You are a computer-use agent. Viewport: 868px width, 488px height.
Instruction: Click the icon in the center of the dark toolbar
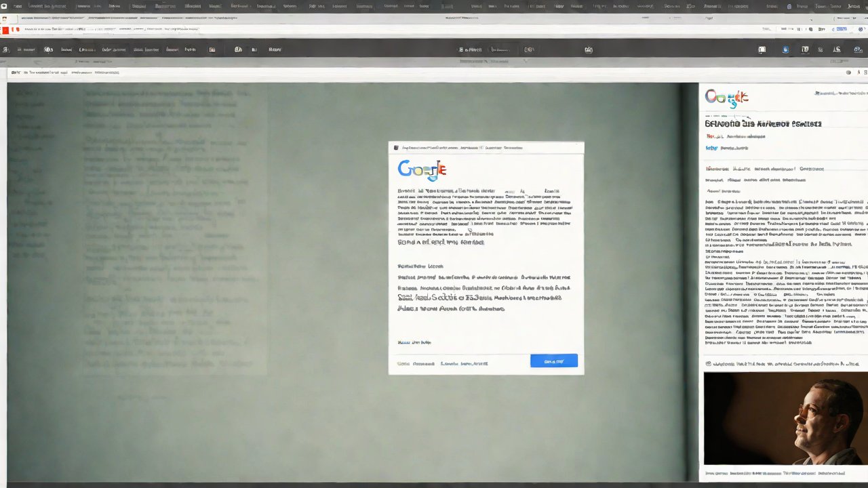click(589, 49)
